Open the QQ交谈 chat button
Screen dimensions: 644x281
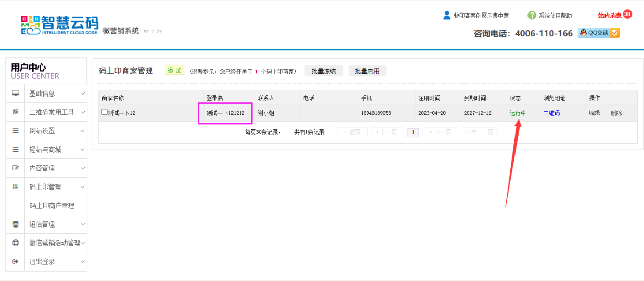coord(599,33)
